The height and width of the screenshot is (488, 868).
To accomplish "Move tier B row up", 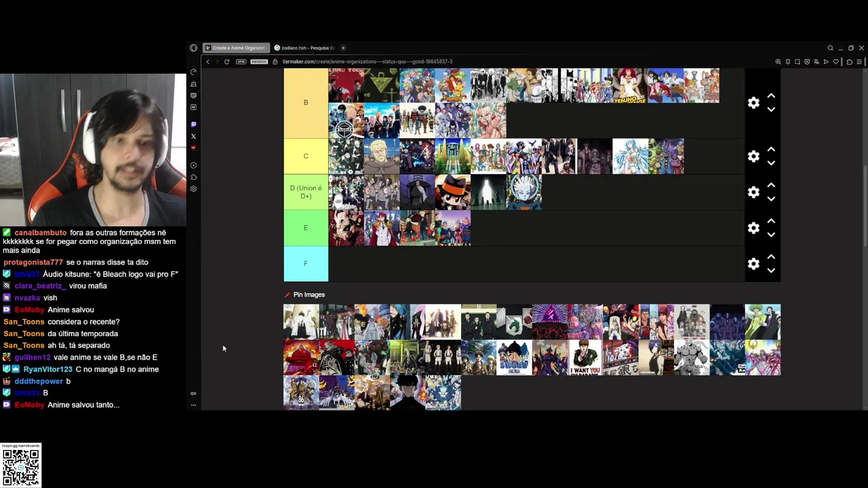I will [x=771, y=96].
